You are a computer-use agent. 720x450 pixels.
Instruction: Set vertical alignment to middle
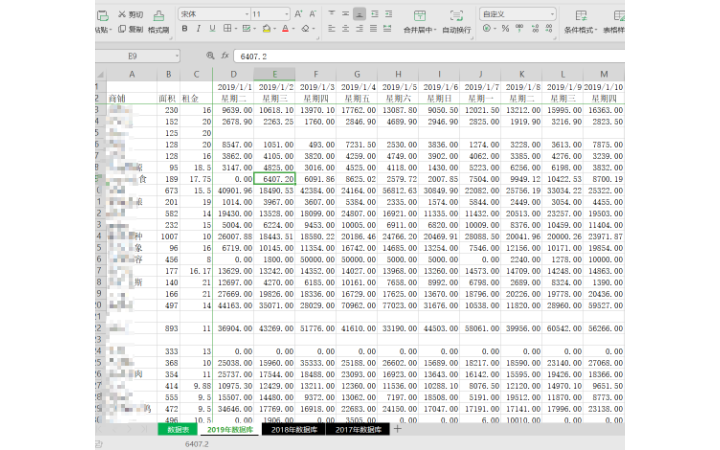(x=345, y=14)
